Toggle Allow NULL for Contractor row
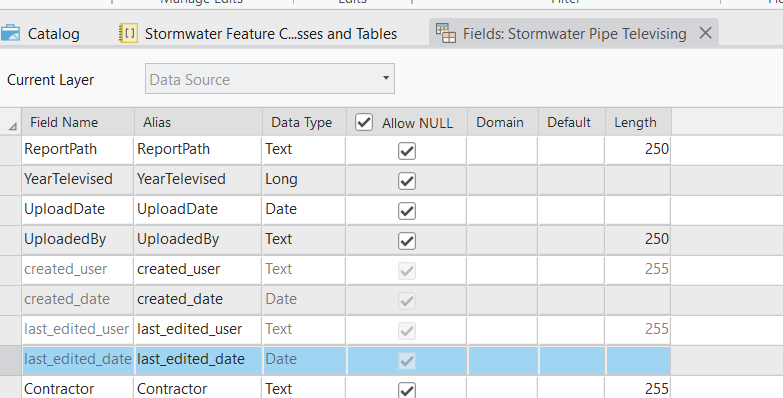Image resolution: width=783 pixels, height=398 pixels. pos(407,390)
